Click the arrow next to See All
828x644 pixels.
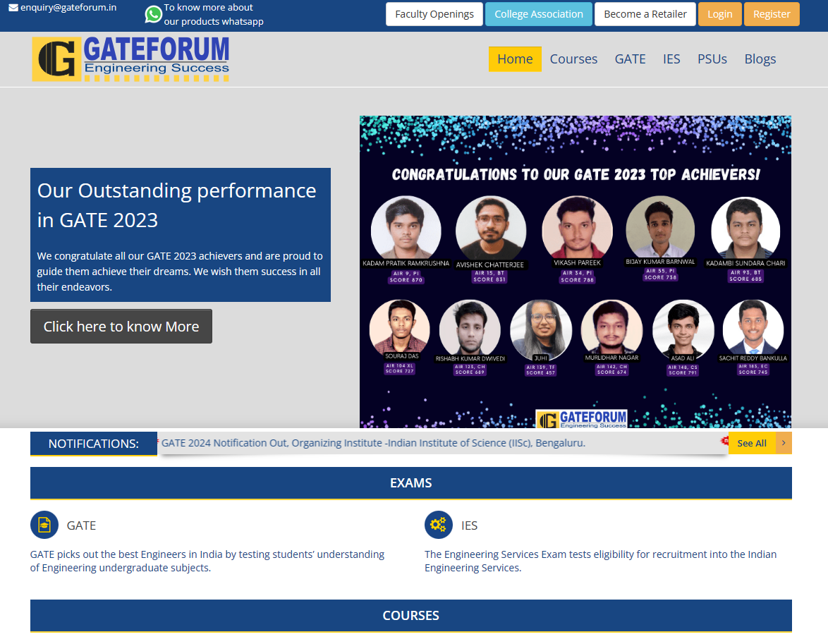click(x=784, y=443)
